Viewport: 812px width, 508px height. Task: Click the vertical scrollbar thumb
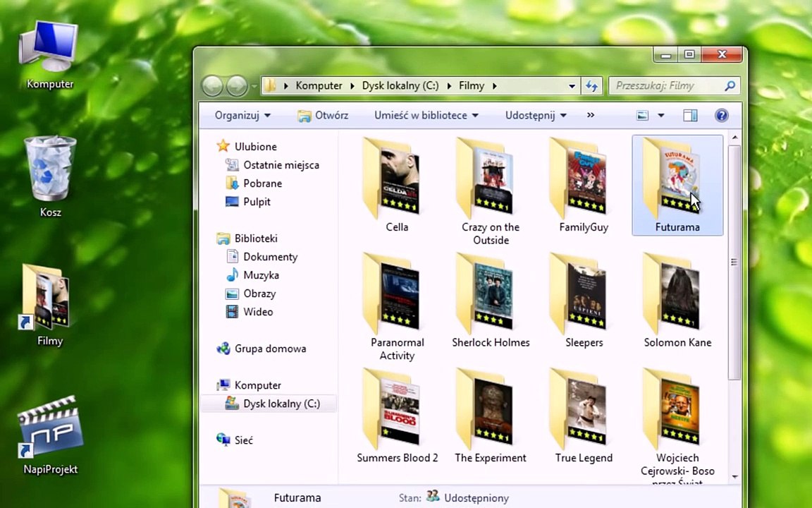[734, 262]
